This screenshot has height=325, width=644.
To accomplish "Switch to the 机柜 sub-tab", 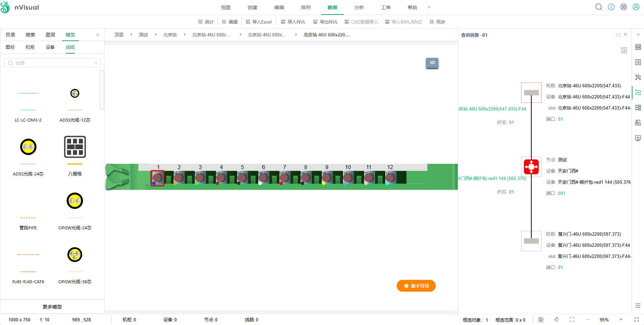I will point(30,47).
